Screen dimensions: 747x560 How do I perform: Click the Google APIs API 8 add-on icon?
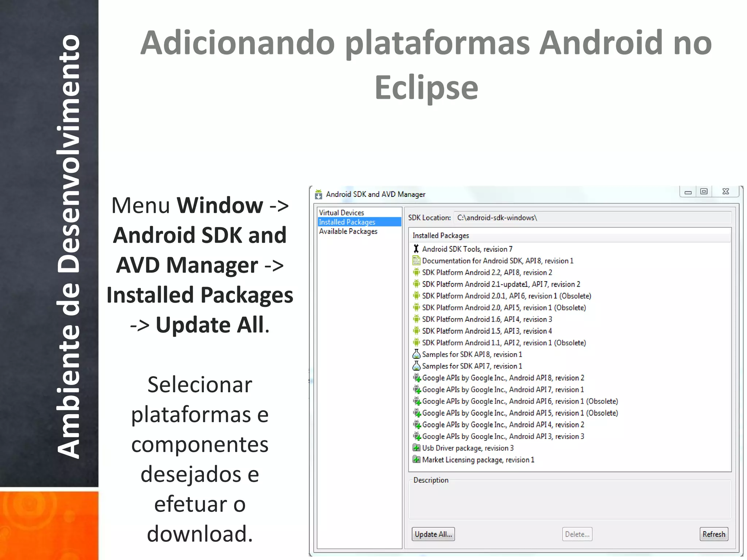coord(417,378)
